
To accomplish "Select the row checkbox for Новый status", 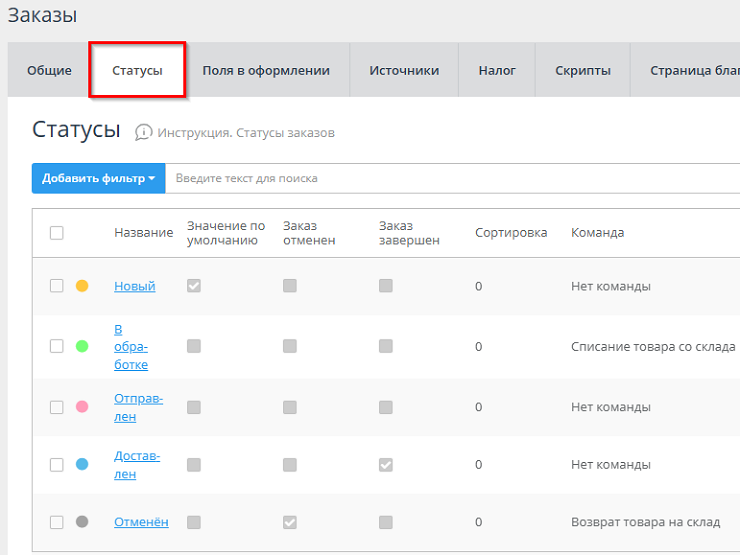I will tap(57, 286).
